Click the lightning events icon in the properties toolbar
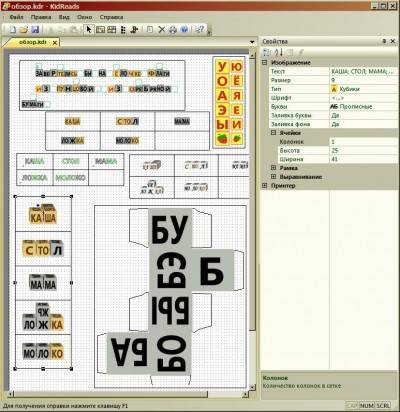The height and width of the screenshot is (412, 400). pyautogui.click(x=301, y=52)
